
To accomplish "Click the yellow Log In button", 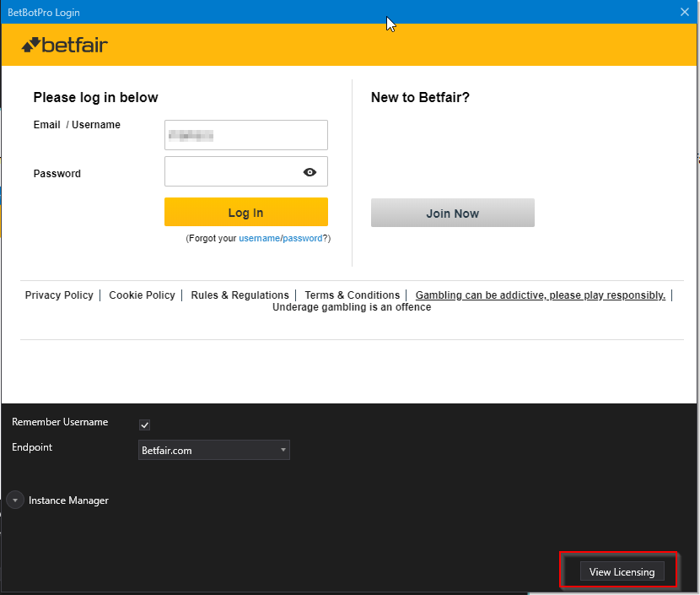I will click(x=246, y=212).
